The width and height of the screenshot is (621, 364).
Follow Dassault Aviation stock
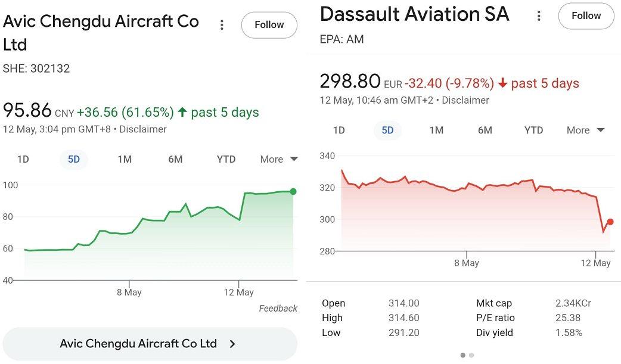586,17
